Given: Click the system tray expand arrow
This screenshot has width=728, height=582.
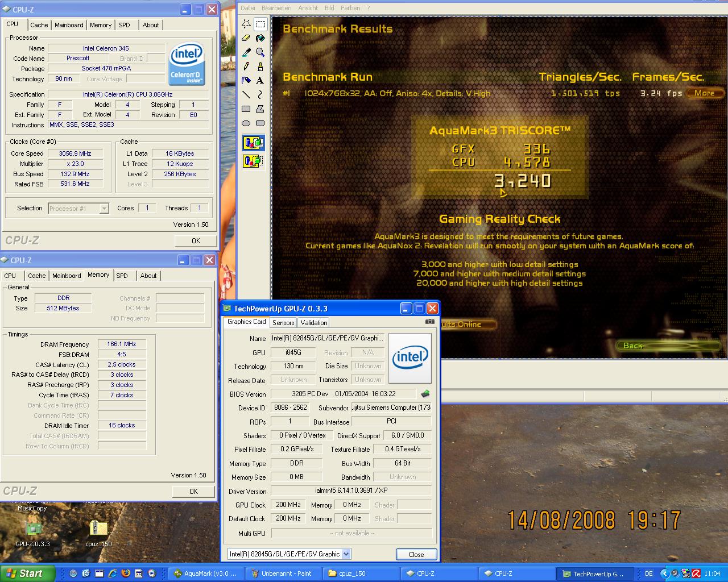Looking at the screenshot, I should (665, 573).
